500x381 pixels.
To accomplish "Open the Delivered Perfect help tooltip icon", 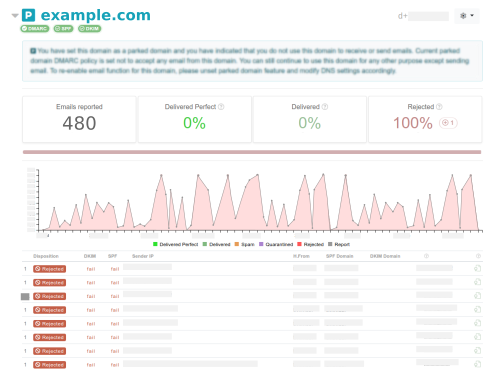I will coord(221,107).
